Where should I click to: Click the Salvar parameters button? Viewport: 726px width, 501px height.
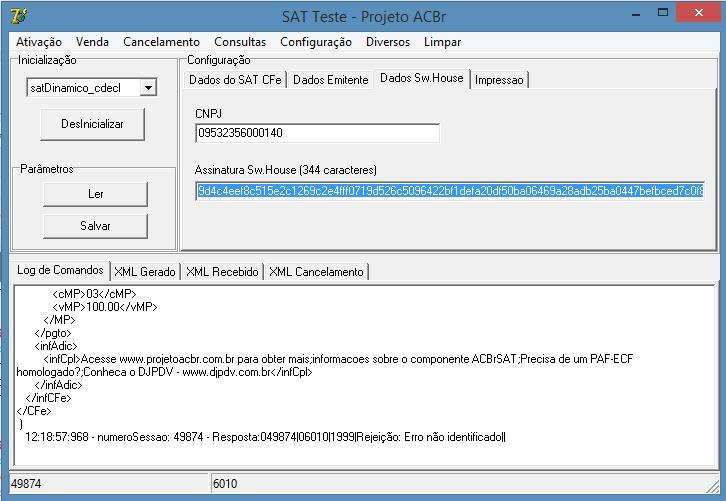click(x=95, y=226)
